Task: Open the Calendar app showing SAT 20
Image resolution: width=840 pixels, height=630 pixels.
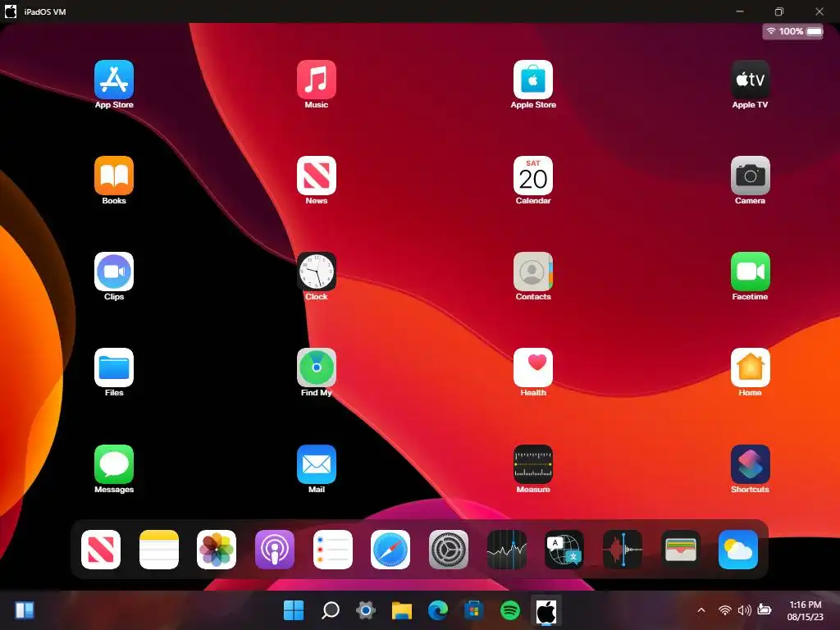Action: pyautogui.click(x=533, y=176)
